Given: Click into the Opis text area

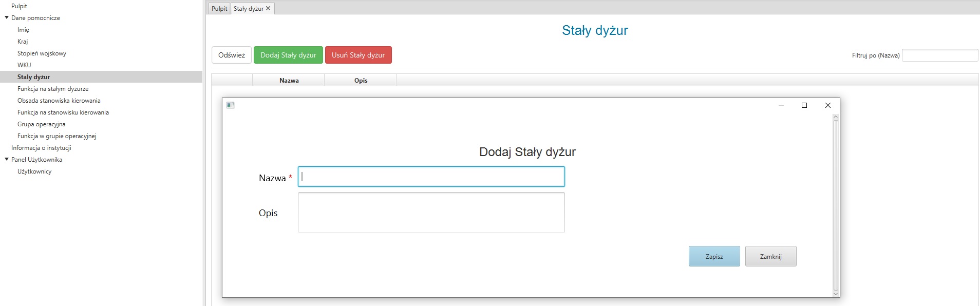Looking at the screenshot, I should click(x=431, y=213).
